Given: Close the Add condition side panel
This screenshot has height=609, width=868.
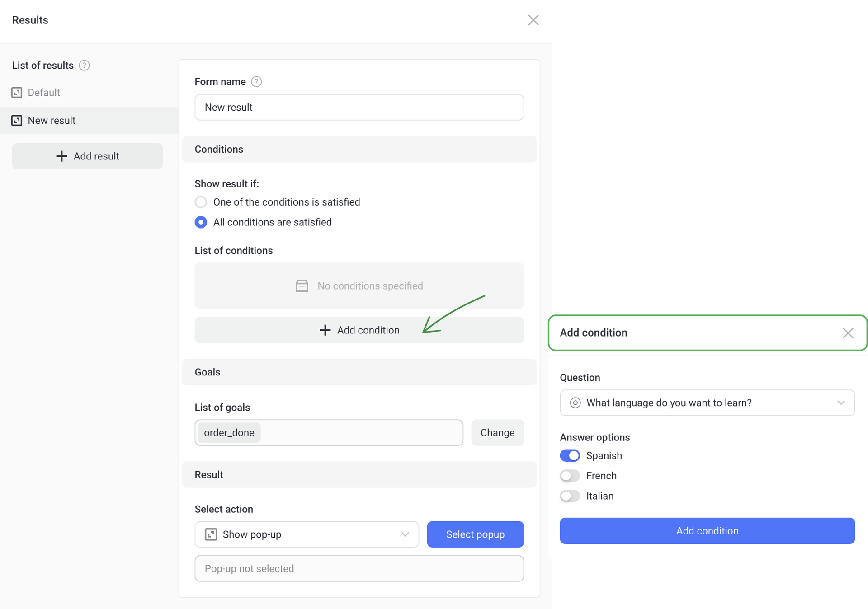Looking at the screenshot, I should click(x=848, y=333).
